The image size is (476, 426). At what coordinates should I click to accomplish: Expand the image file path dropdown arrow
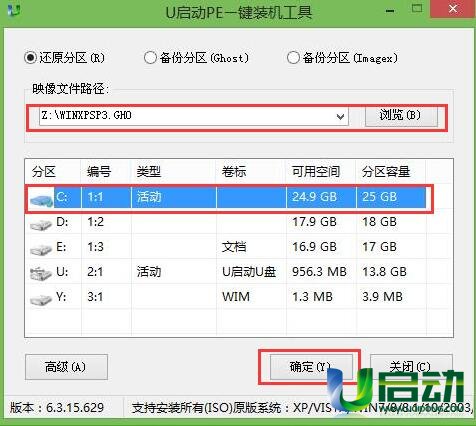pyautogui.click(x=340, y=117)
